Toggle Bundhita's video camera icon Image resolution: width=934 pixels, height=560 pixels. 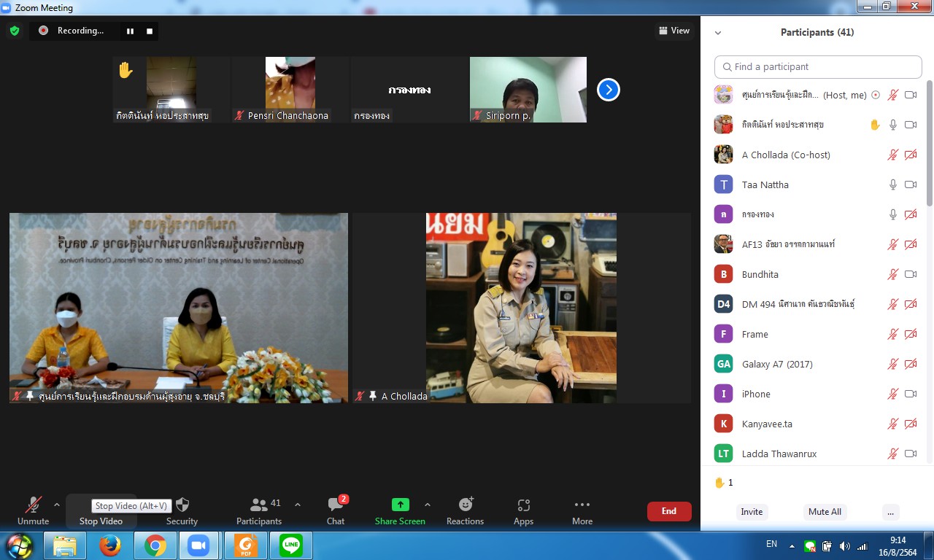point(911,274)
